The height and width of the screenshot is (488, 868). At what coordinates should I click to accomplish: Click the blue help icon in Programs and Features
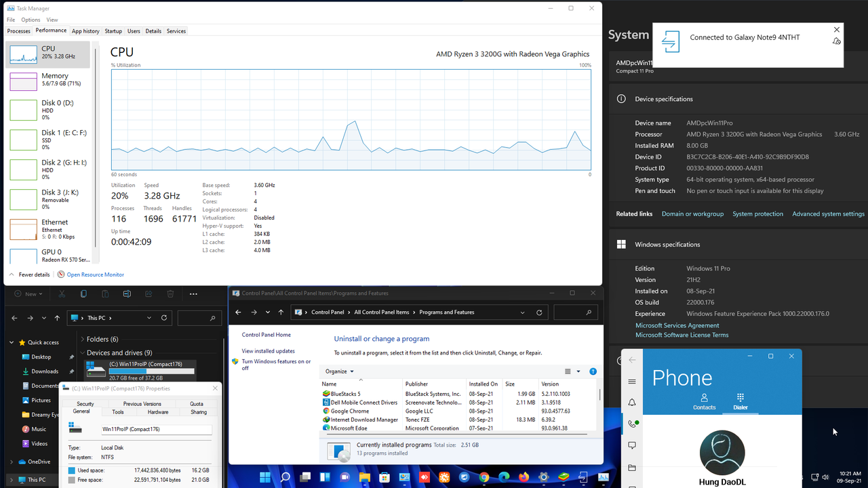[593, 371]
